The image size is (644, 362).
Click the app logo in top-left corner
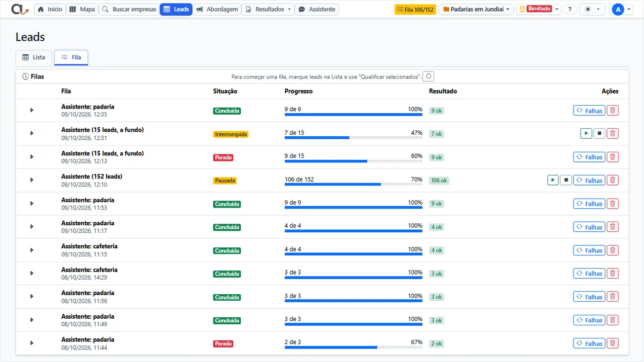20,9
